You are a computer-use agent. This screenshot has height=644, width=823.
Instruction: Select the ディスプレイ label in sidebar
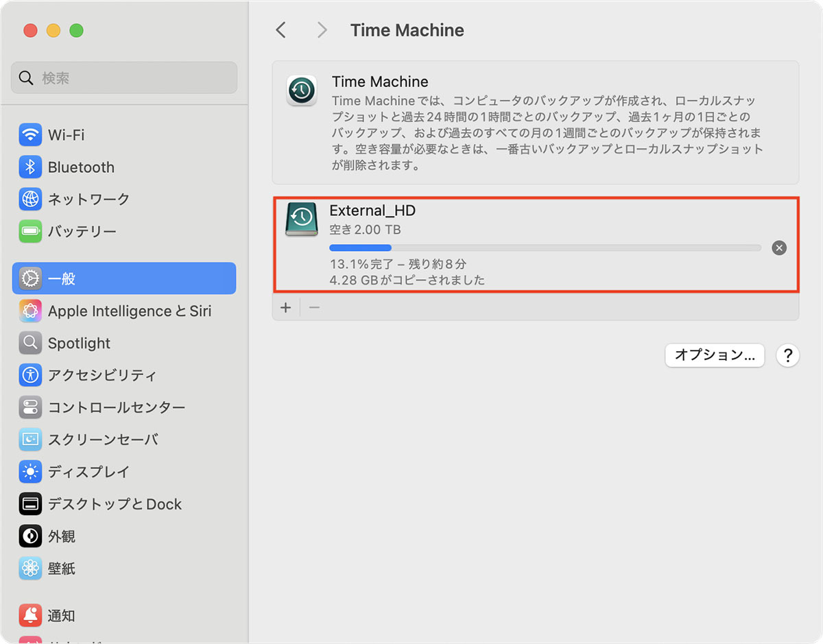coord(88,473)
